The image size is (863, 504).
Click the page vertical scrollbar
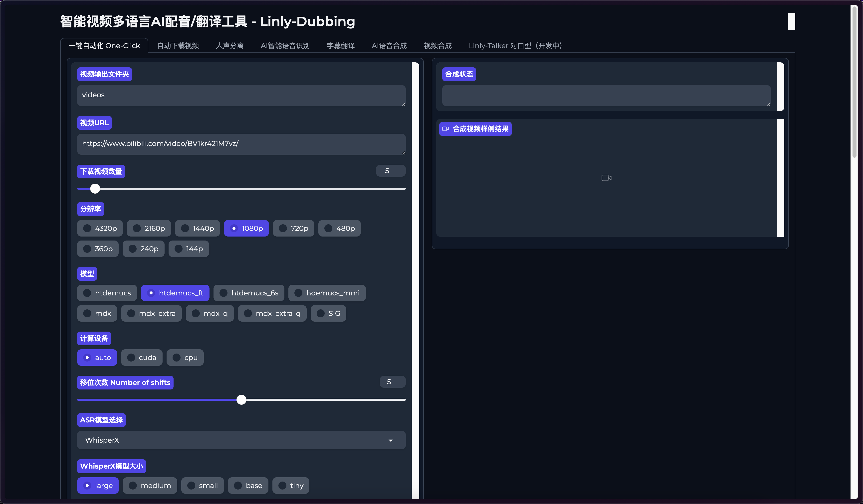point(855,82)
